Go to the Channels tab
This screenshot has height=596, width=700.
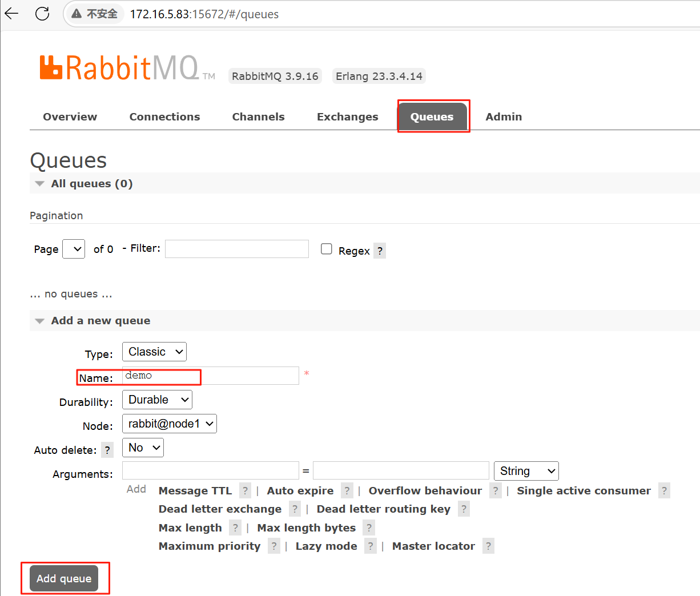pos(259,116)
